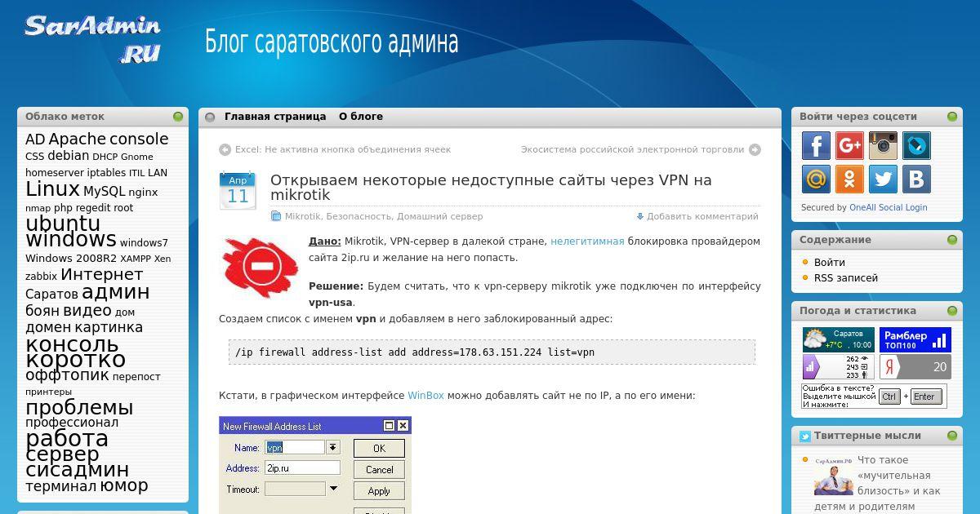
Task: Log in with the Facebook icon
Action: (x=816, y=145)
